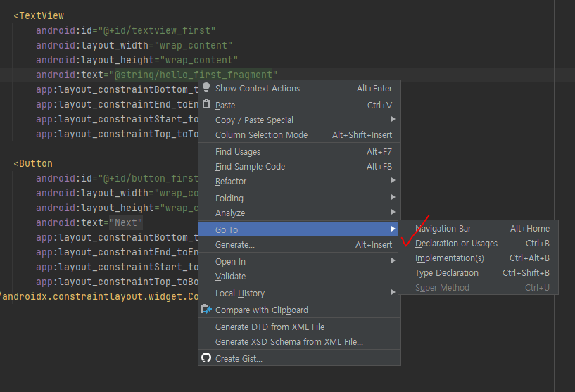Open the Open In submenu

tap(299, 262)
